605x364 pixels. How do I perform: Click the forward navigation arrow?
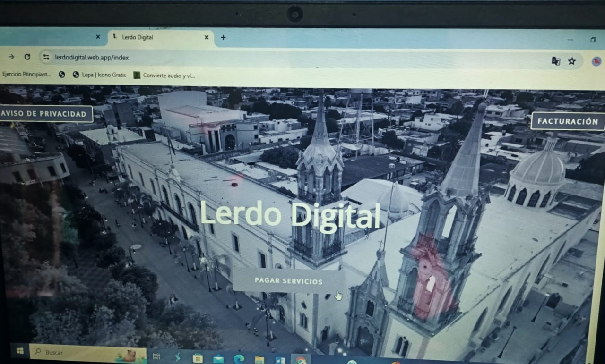click(11, 57)
